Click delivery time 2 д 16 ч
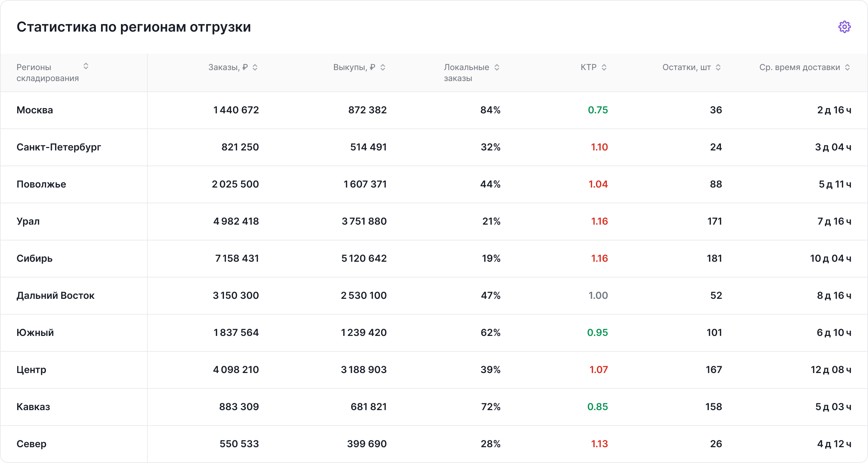 pyautogui.click(x=834, y=110)
